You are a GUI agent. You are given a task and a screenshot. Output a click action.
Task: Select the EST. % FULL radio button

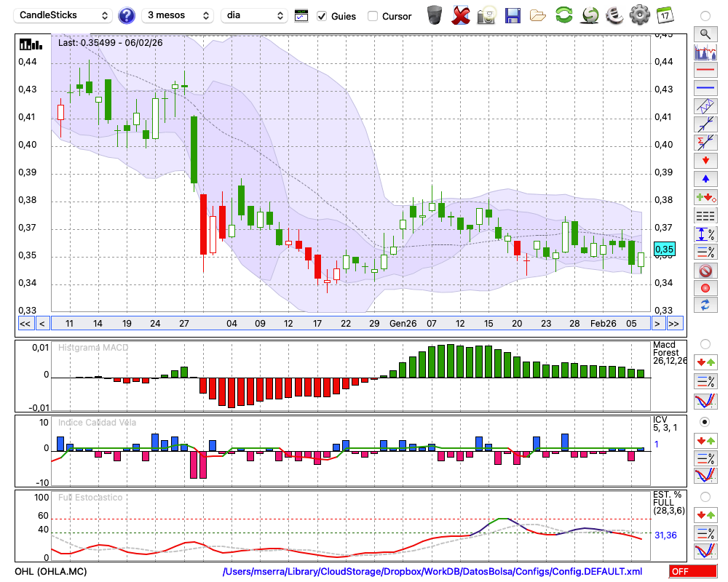click(705, 497)
